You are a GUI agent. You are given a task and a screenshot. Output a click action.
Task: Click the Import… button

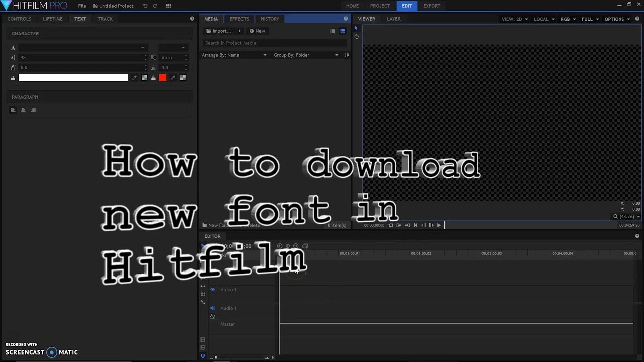(219, 31)
